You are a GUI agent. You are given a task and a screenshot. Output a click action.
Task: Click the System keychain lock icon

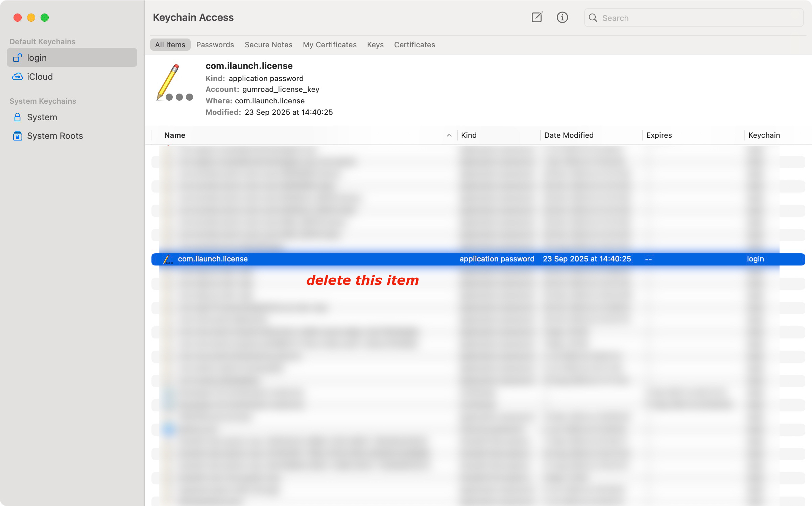click(x=18, y=117)
